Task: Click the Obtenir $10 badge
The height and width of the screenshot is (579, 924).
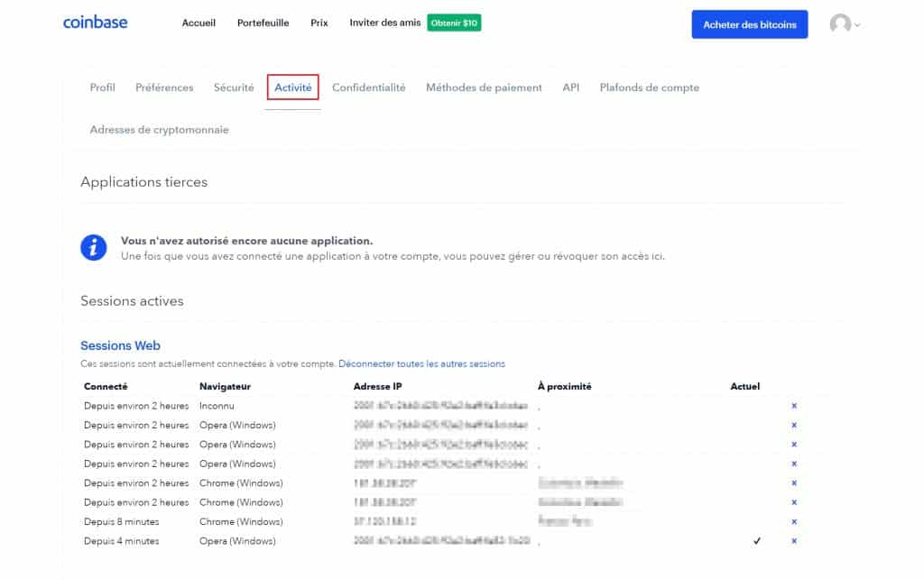Action: click(x=454, y=23)
